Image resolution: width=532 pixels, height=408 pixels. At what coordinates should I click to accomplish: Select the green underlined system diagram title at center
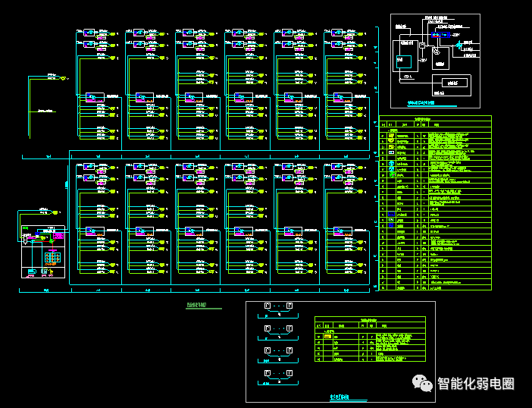tap(196, 305)
